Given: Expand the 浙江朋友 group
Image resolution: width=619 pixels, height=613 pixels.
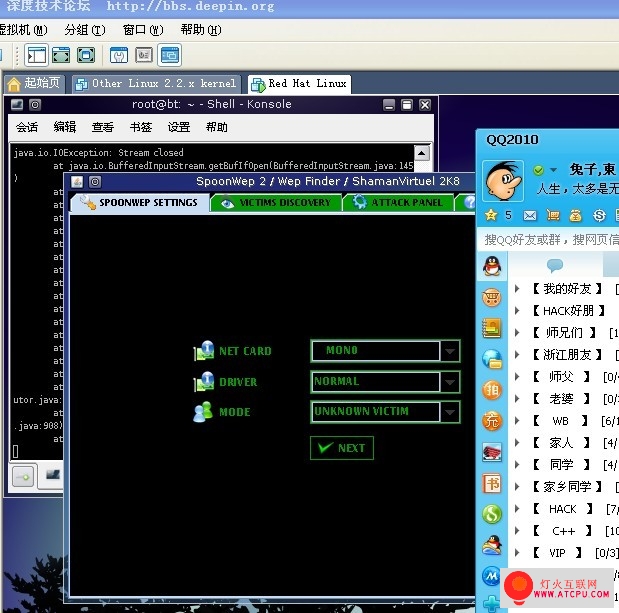Looking at the screenshot, I should point(517,355).
